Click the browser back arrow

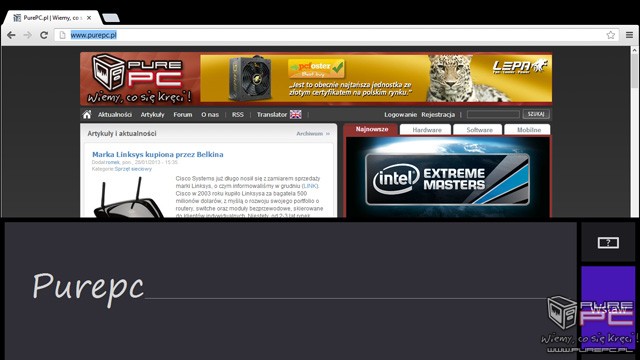[x=11, y=35]
